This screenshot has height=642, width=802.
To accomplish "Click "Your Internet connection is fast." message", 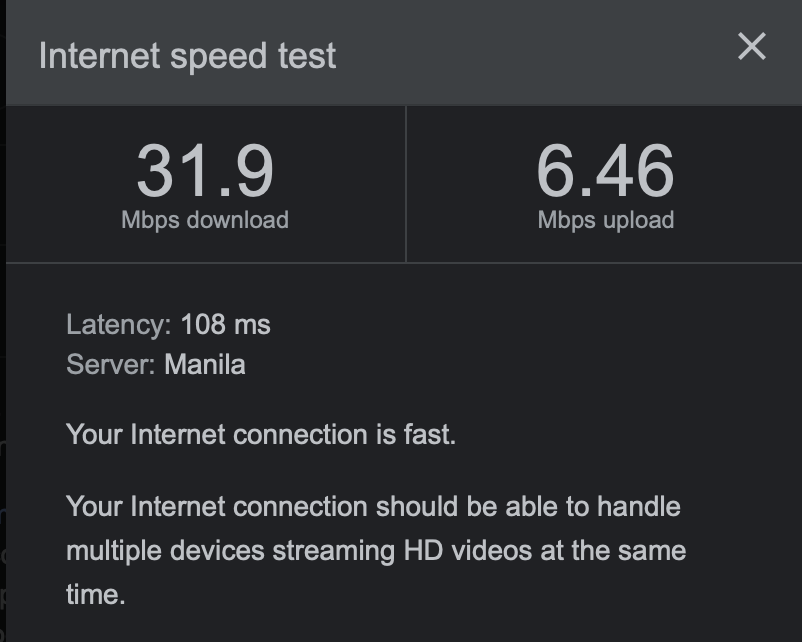I will pyautogui.click(x=260, y=435).
